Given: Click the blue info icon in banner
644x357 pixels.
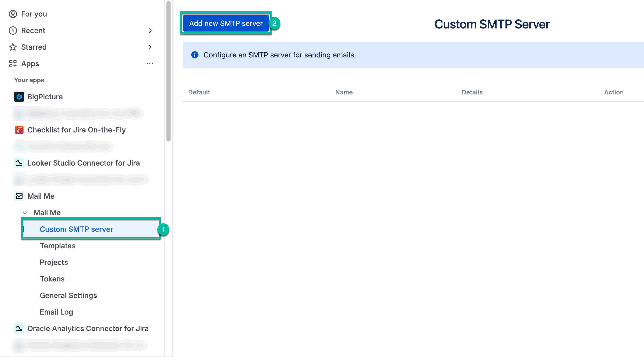Looking at the screenshot, I should pos(195,55).
